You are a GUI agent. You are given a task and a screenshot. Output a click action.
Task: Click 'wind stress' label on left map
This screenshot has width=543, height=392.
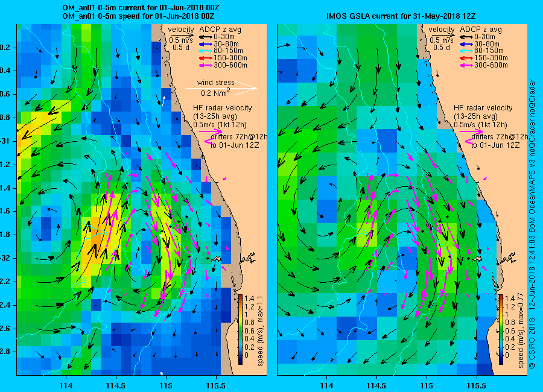tap(216, 83)
